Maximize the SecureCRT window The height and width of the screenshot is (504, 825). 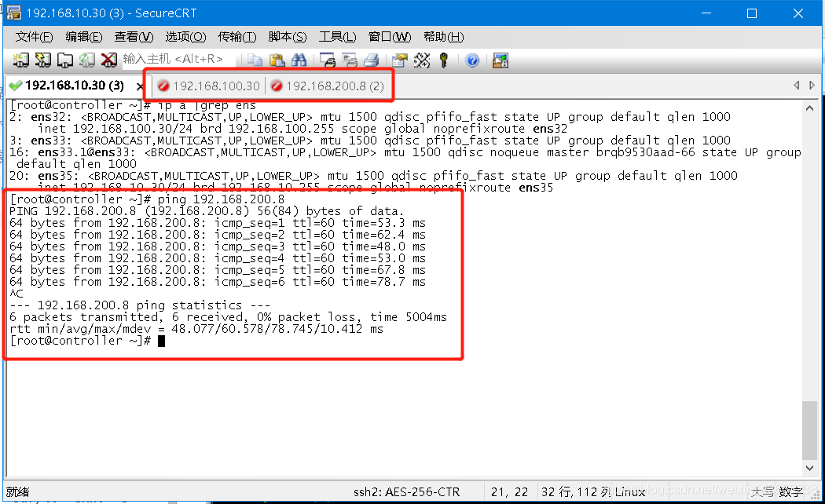[752, 13]
